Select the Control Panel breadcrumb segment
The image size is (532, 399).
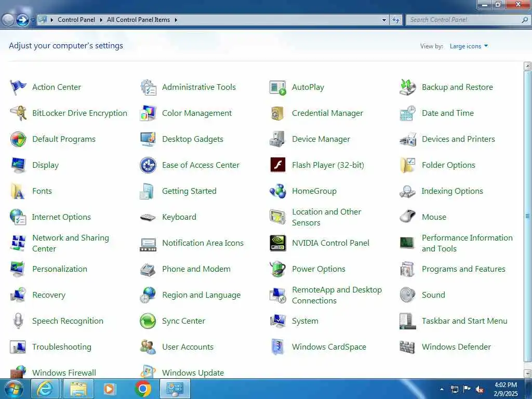coord(76,20)
